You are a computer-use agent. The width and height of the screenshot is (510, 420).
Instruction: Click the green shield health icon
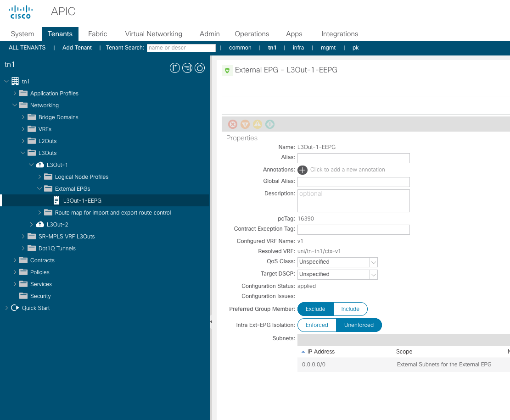pyautogui.click(x=227, y=71)
